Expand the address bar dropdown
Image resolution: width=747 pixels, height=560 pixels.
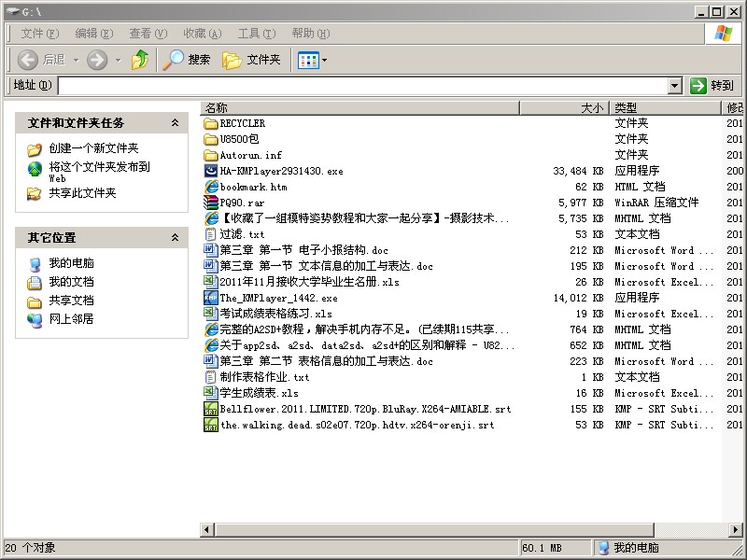coord(674,86)
